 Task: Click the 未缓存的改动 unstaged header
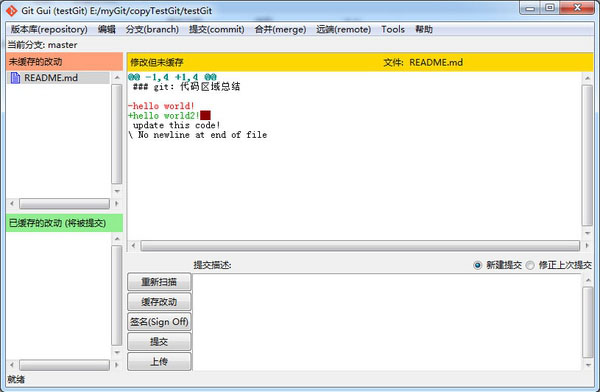coord(64,62)
